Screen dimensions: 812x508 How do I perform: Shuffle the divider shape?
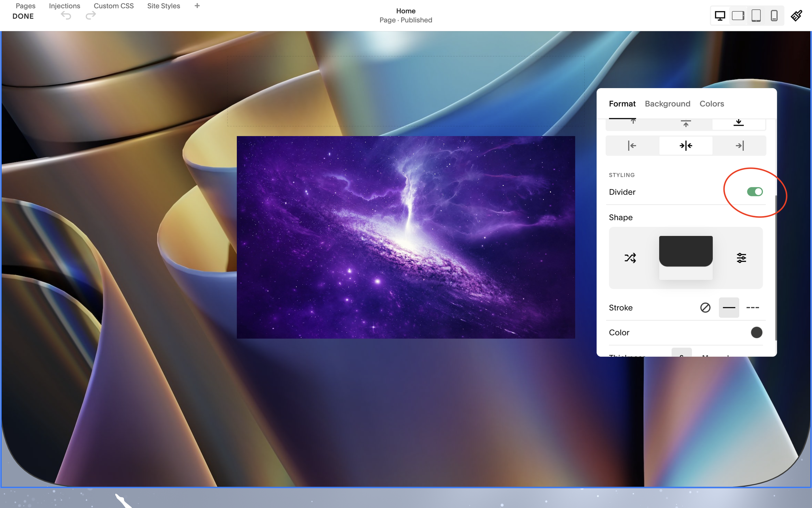[630, 258]
